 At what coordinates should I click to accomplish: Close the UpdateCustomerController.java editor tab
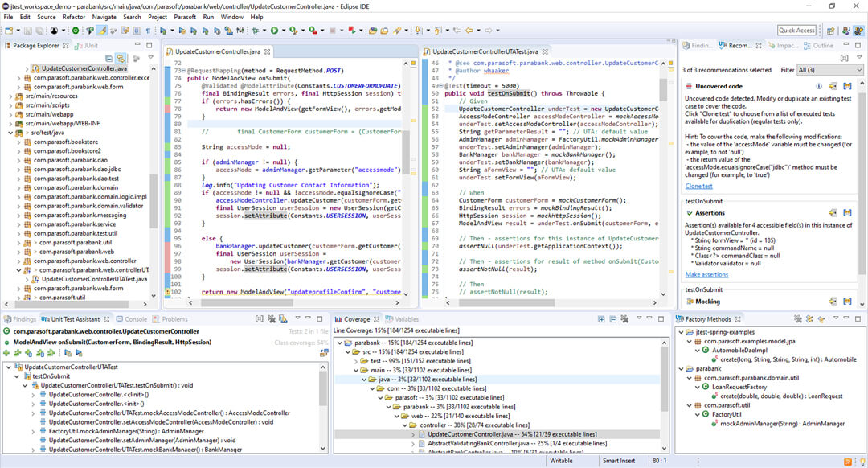pyautogui.click(x=268, y=51)
